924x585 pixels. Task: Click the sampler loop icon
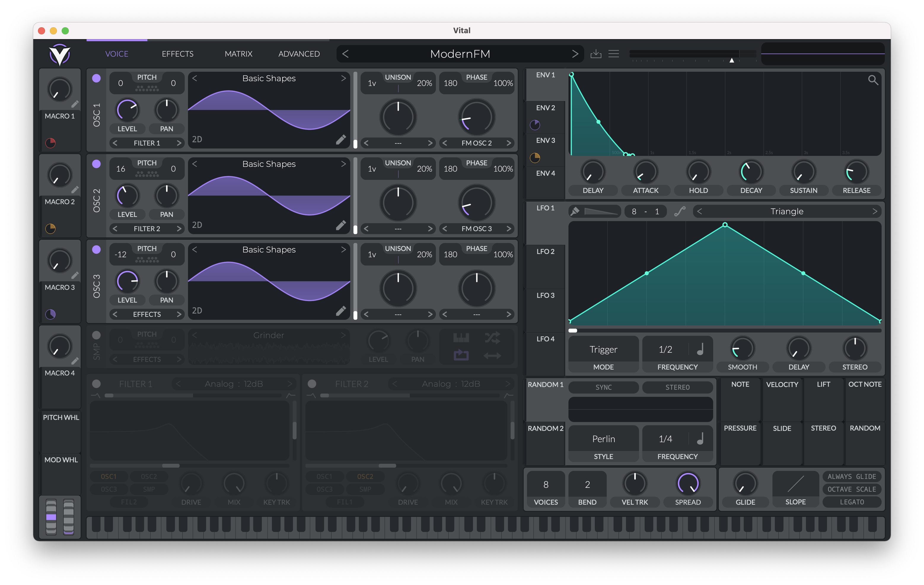[461, 355]
